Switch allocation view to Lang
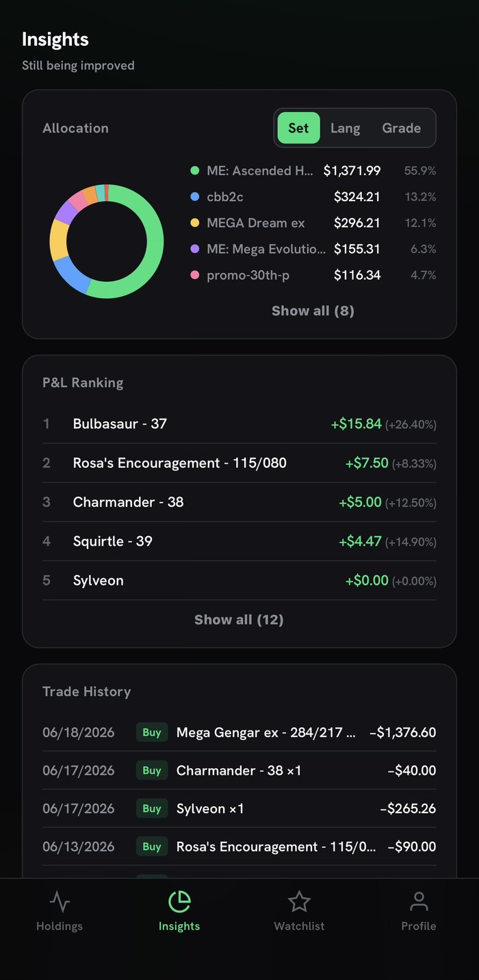Viewport: 479px width, 980px height. tap(345, 128)
